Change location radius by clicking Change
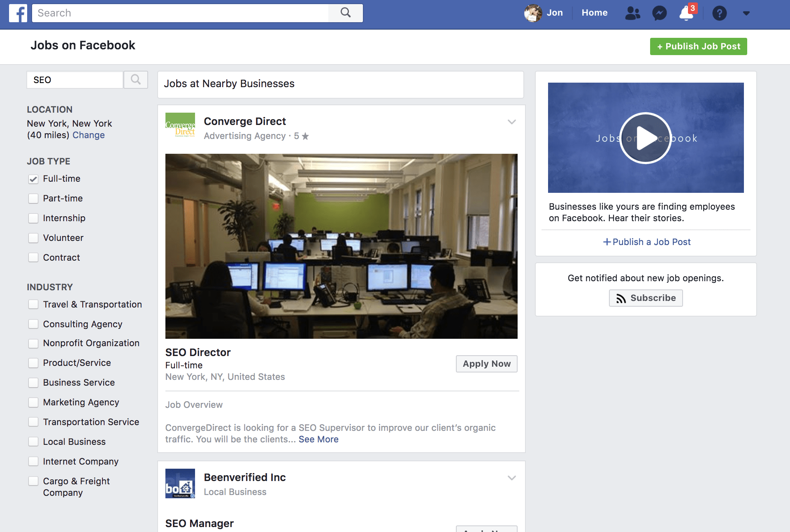The image size is (790, 532). point(88,135)
